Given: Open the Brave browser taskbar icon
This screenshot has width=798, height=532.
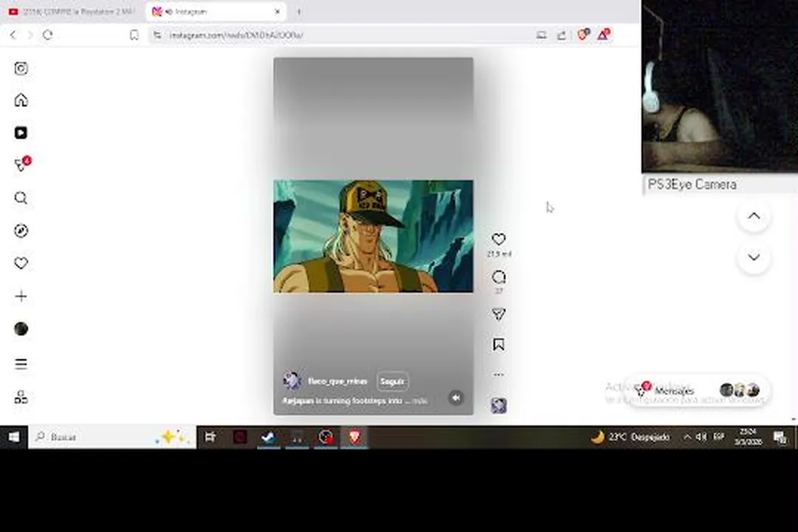Looking at the screenshot, I should (355, 437).
